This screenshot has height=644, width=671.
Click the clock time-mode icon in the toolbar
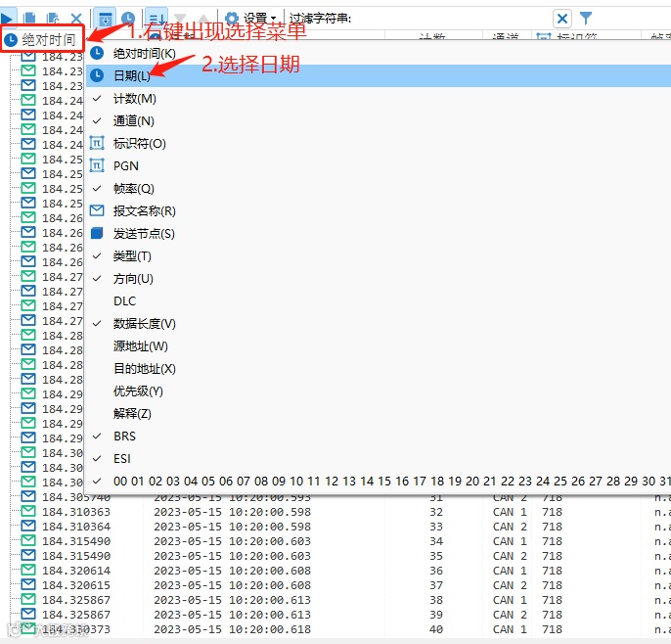(128, 18)
